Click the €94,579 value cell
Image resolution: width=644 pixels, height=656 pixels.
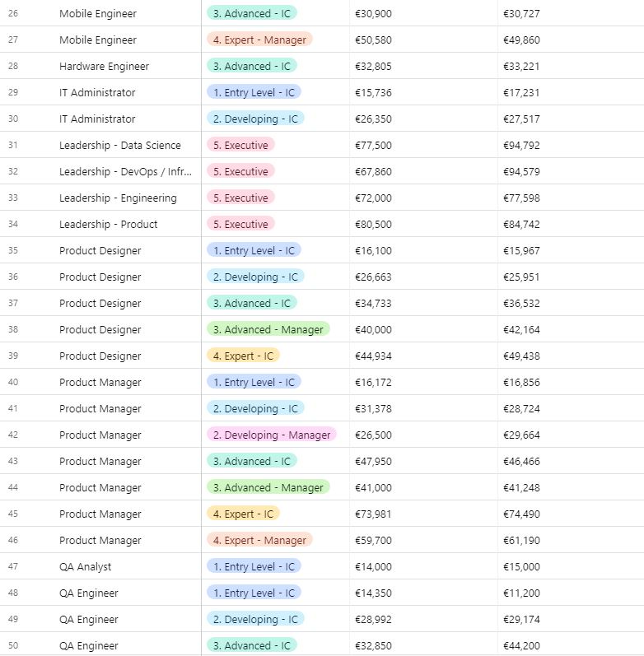click(x=521, y=172)
